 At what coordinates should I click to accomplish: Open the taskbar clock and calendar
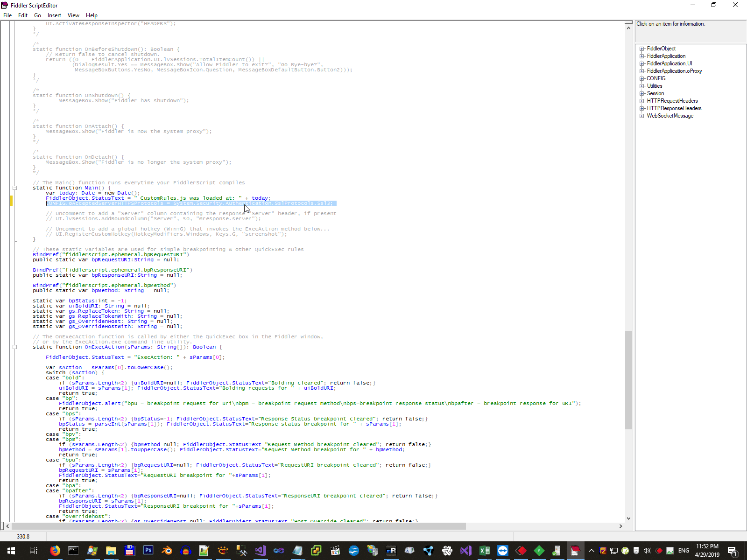coord(707,551)
